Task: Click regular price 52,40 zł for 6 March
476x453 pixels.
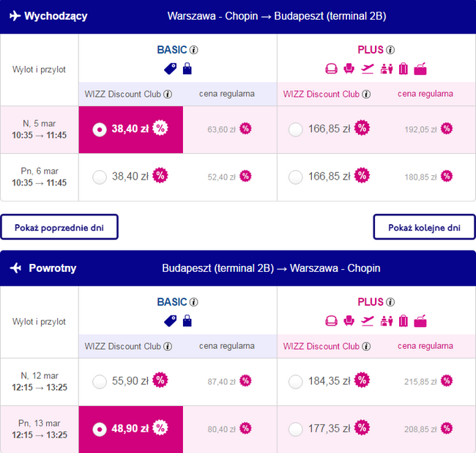Action: [x=222, y=177]
